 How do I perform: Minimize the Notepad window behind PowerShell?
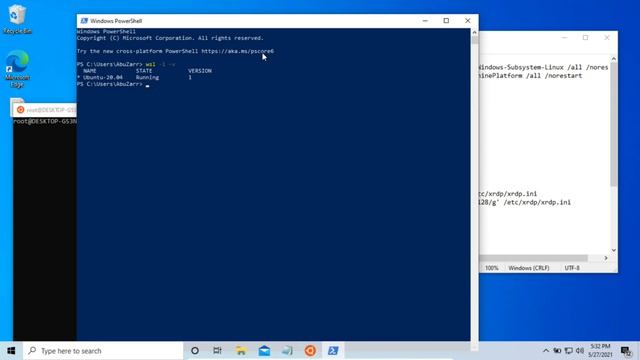coord(564,38)
